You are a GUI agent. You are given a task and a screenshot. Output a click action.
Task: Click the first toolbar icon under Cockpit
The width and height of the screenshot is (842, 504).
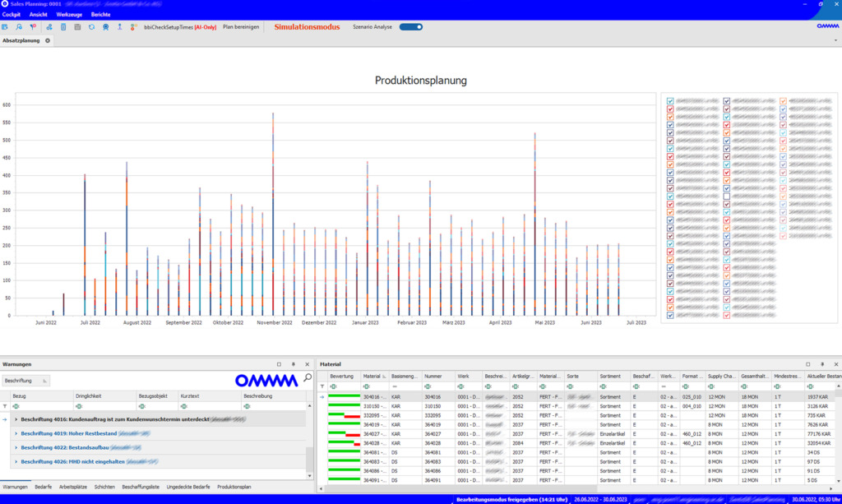6,27
